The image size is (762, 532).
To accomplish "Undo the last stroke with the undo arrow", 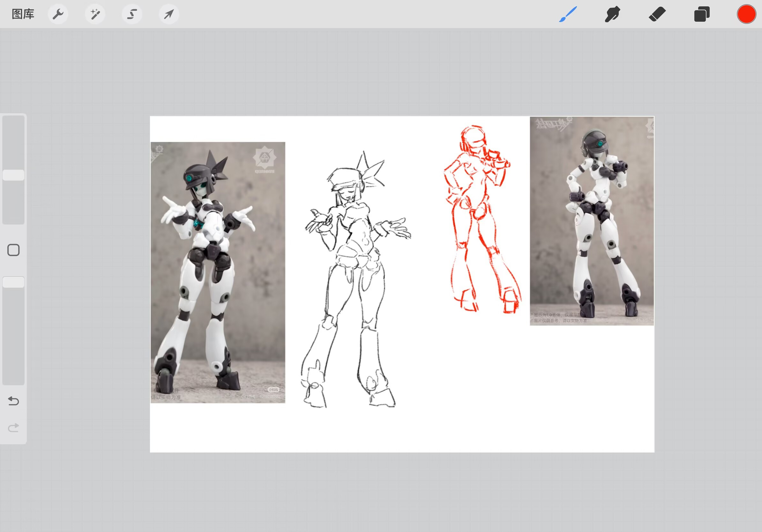I will (13, 401).
